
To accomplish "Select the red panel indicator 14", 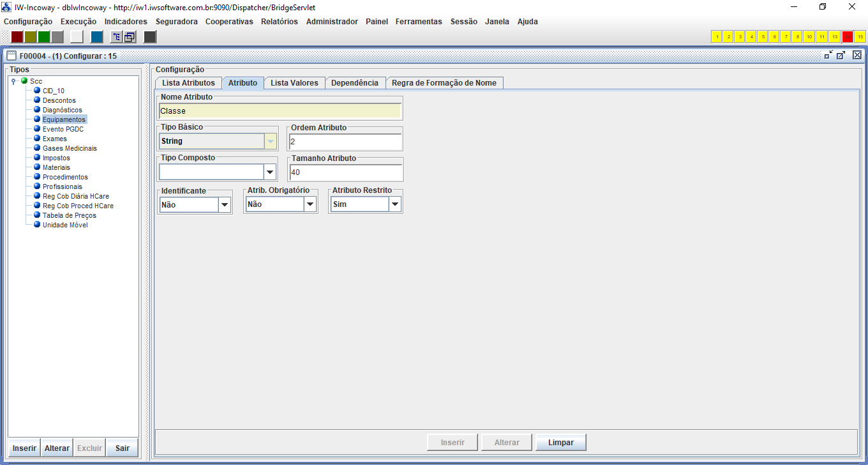I will pyautogui.click(x=848, y=37).
